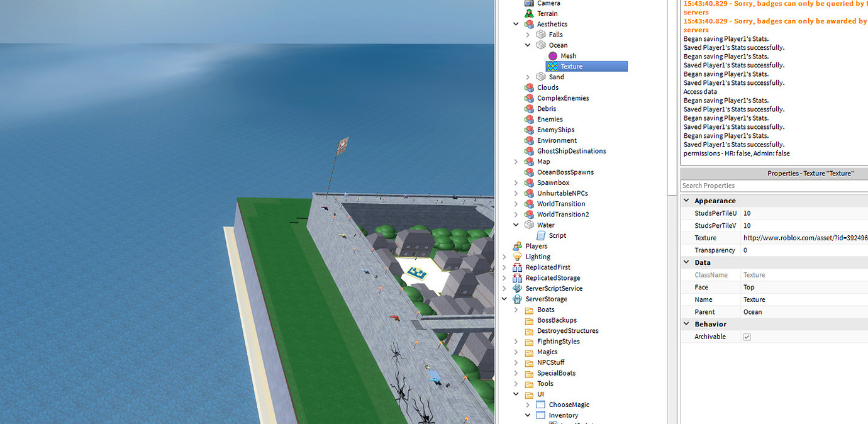Expand the Map tree node
The height and width of the screenshot is (424, 868).
516,162
